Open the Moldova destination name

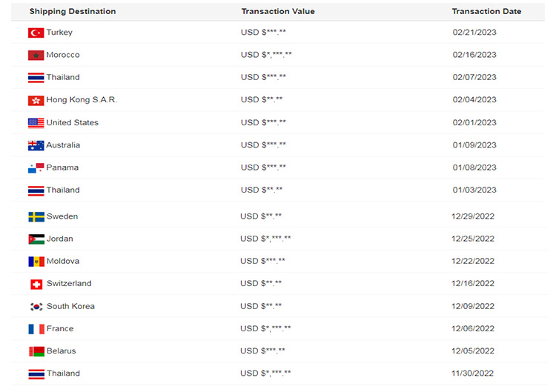[x=63, y=262]
